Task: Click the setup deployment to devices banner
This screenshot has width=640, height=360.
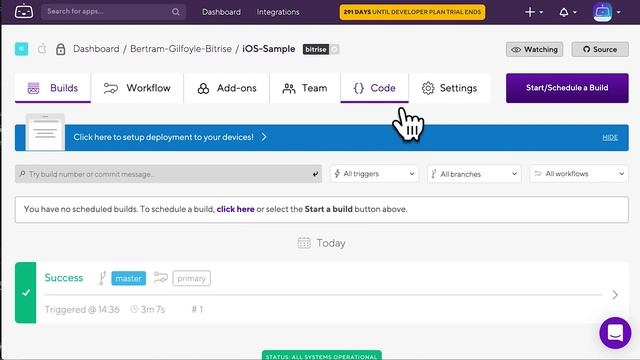Action: click(x=322, y=138)
